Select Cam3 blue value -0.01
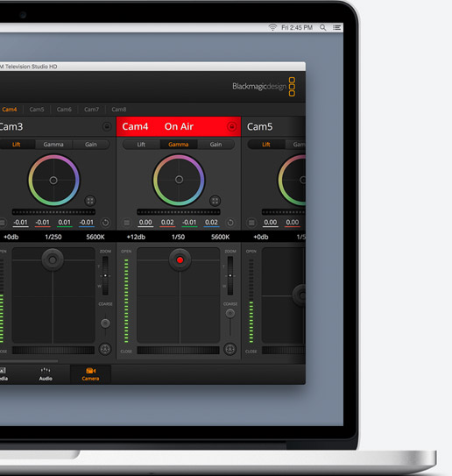Screen dimensions: 452x476 click(x=87, y=223)
